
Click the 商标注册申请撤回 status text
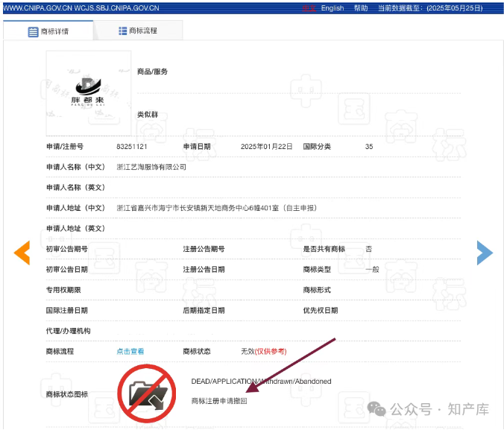click(x=219, y=401)
